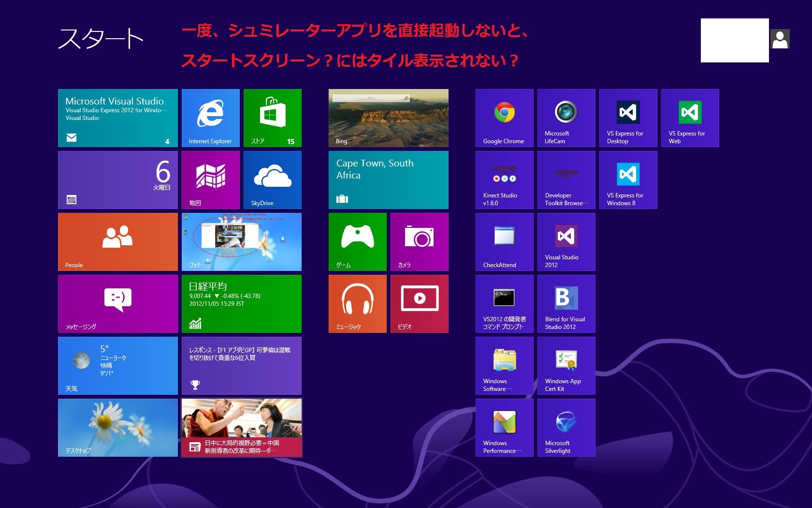Screen dimensions: 812x508
Task: Open the Bing tile with canyon image
Action: [x=389, y=118]
